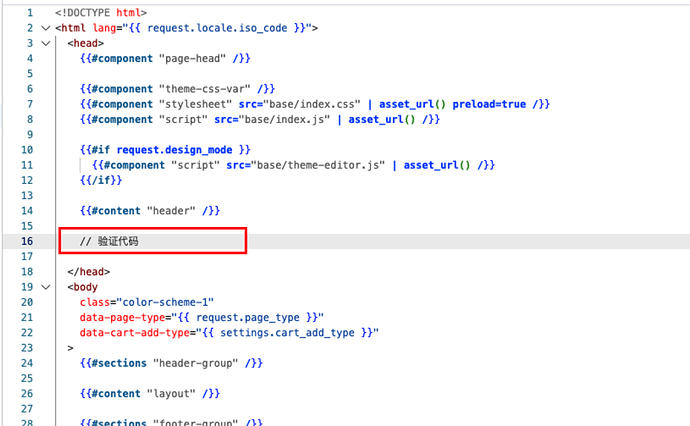Collapse the head tag fold on line 3
This screenshot has width=690, height=426.
coord(46,43)
